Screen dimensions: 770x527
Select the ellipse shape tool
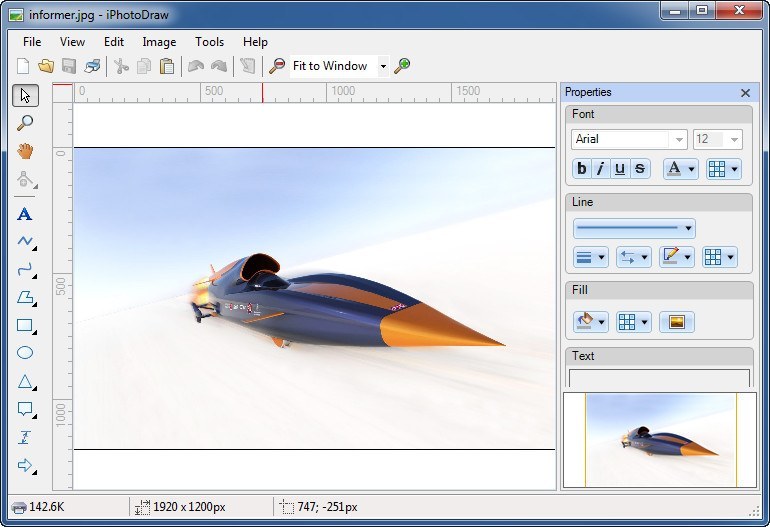pyautogui.click(x=25, y=353)
